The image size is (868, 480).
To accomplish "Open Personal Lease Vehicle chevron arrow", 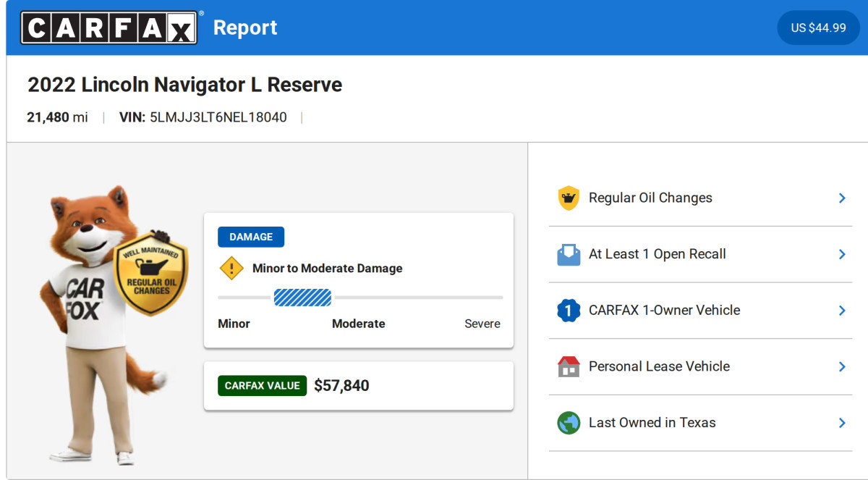I will coord(842,366).
